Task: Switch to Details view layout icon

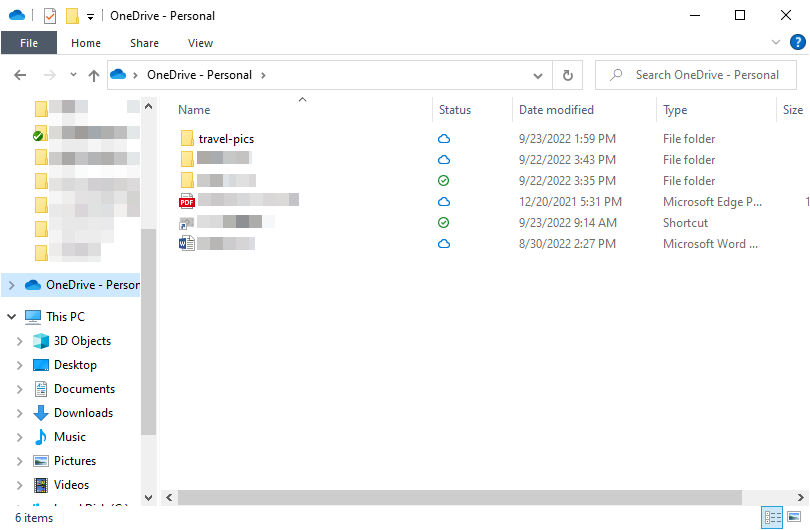Action: [x=772, y=517]
